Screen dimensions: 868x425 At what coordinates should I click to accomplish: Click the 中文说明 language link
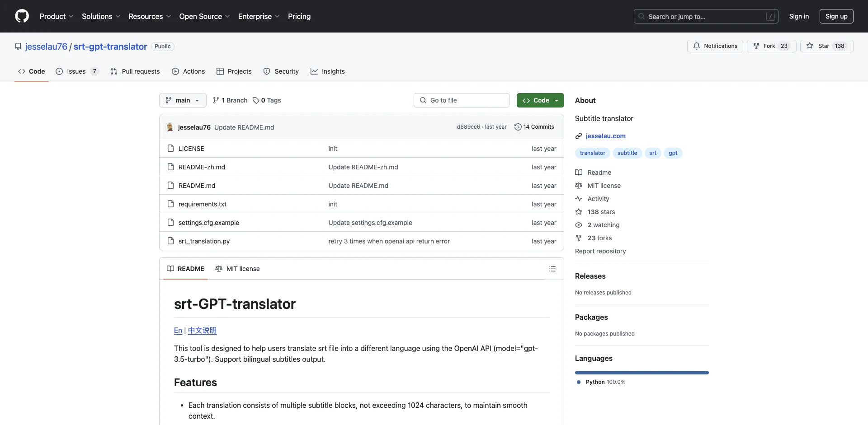(202, 331)
